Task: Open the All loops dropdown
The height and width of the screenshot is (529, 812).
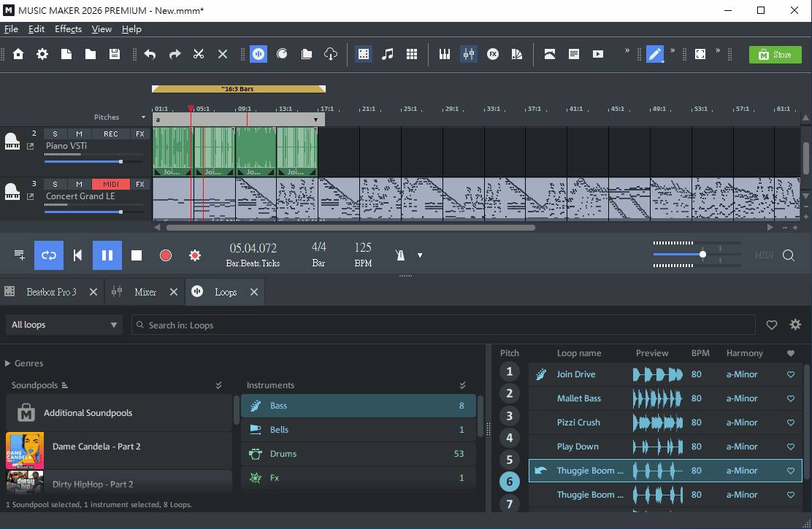Action: click(x=64, y=325)
